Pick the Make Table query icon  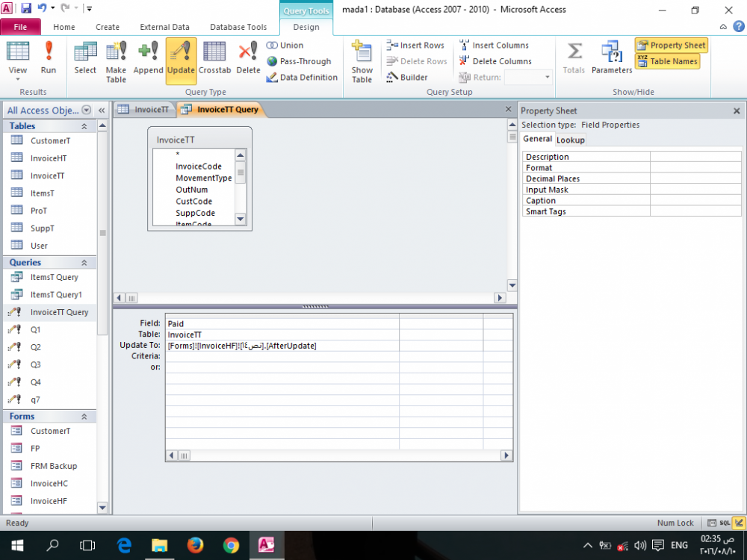(116, 62)
